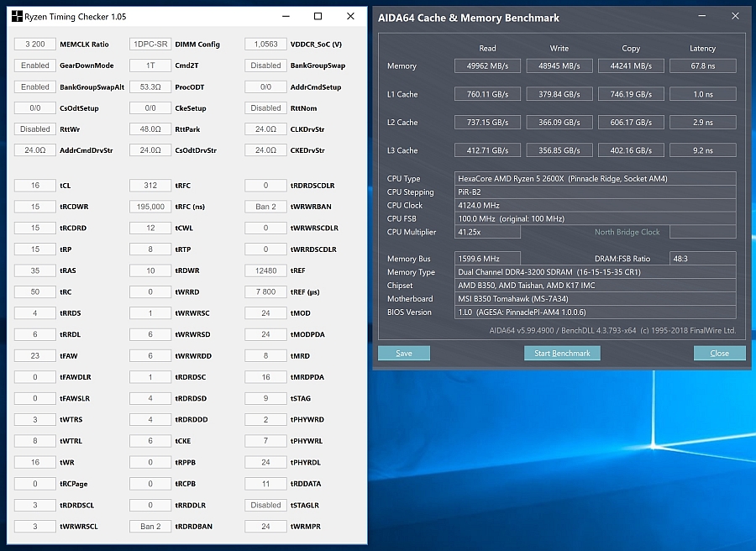Maximize the Ryzen Timing Checker window
Image resolution: width=756 pixels, height=551 pixels.
click(x=318, y=17)
